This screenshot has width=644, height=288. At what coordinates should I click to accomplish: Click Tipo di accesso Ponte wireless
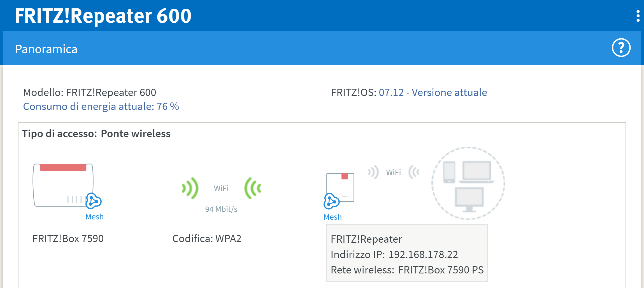coord(96,134)
